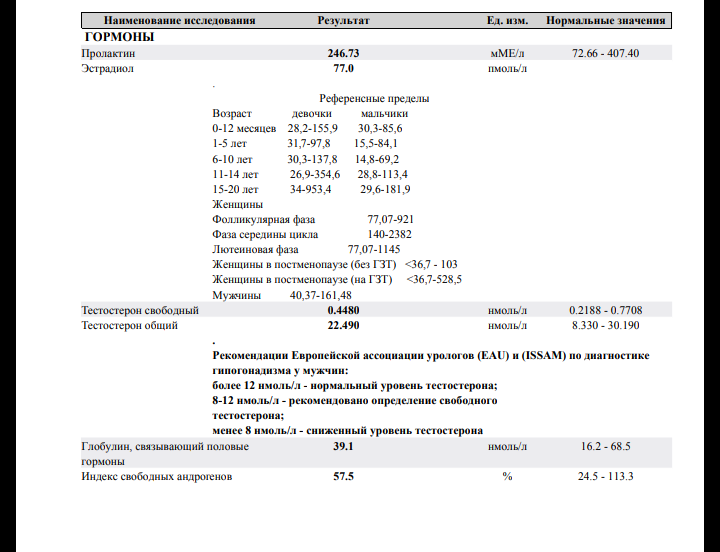This screenshot has height=552, width=720.
Task: Select the prolactin result value 246.73
Action: click(x=343, y=53)
